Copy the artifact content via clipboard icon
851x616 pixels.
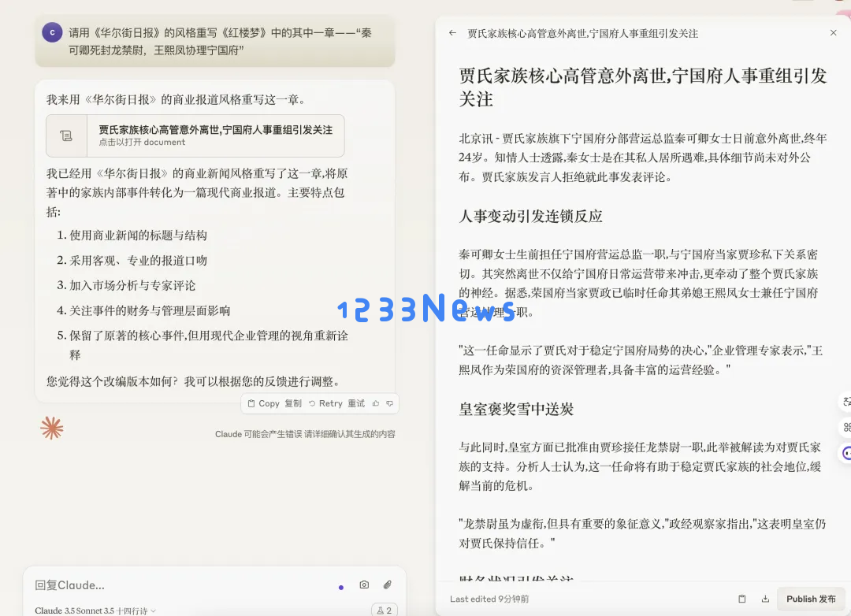click(742, 599)
